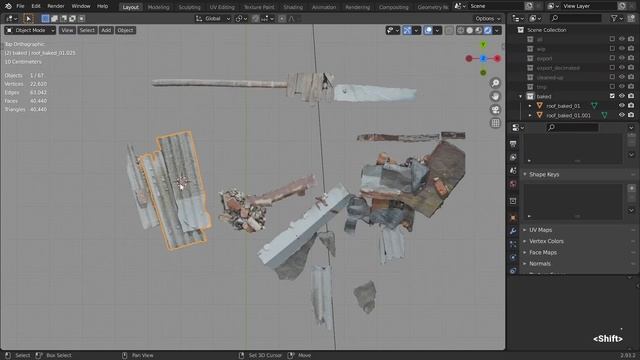Toggle the proportional editing icon

point(282,18)
